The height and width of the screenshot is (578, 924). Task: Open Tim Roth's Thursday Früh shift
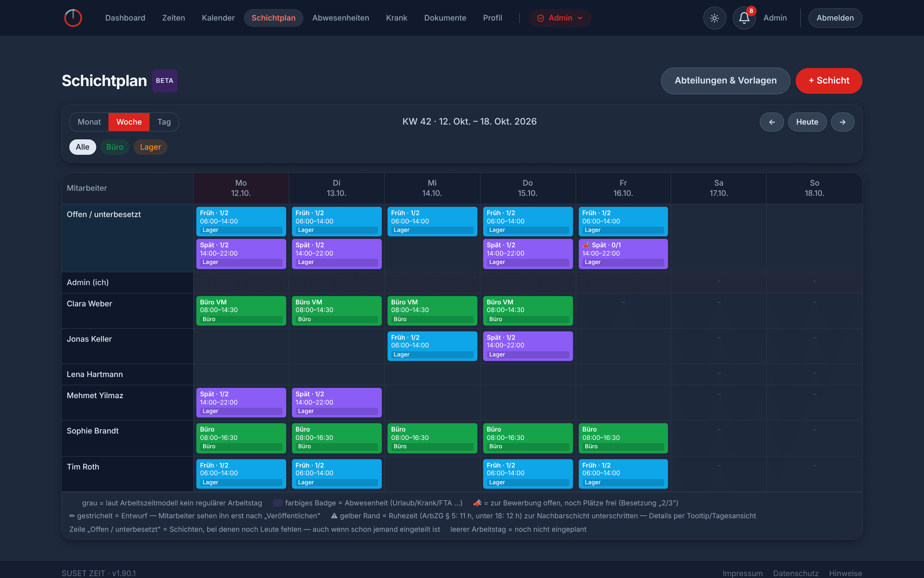528,474
